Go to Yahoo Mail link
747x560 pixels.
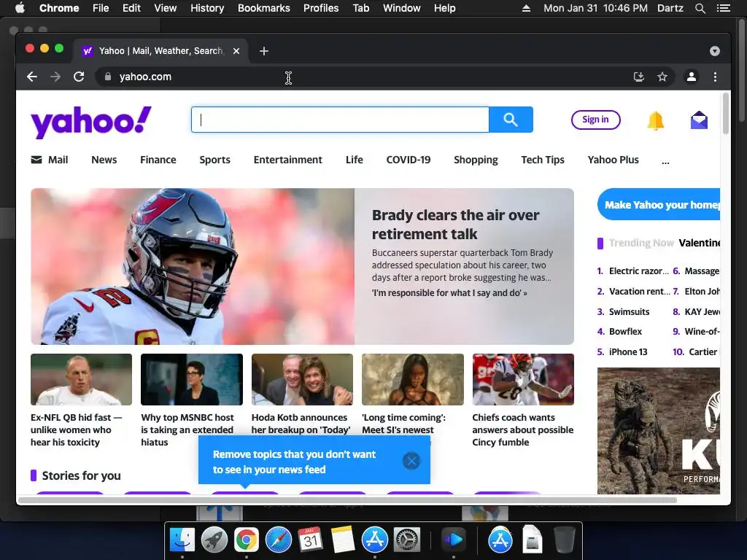(x=50, y=160)
